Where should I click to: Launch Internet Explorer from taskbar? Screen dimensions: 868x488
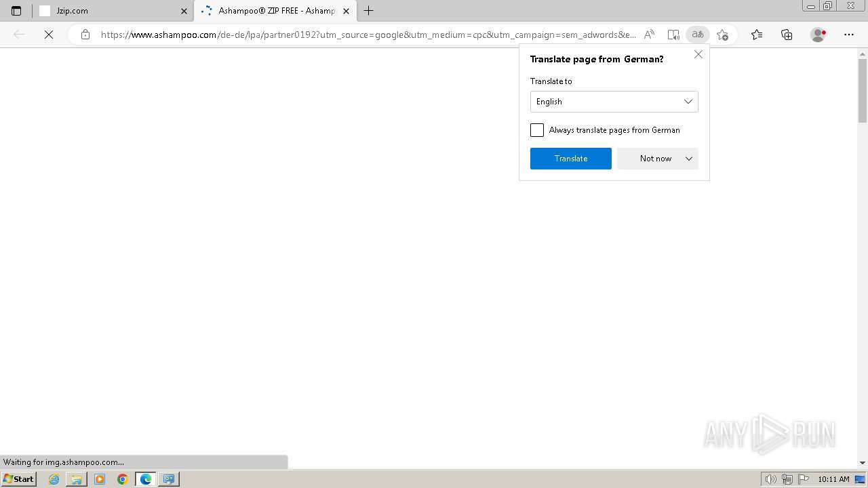(54, 479)
